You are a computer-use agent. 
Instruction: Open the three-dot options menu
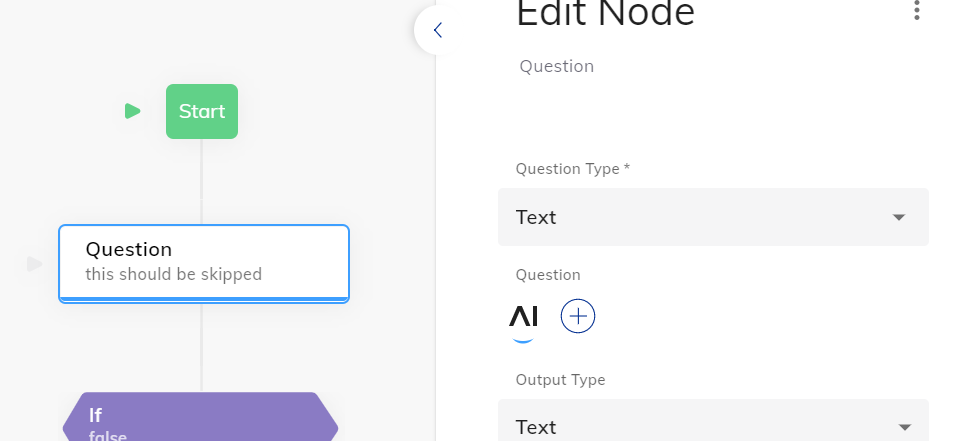click(x=916, y=10)
